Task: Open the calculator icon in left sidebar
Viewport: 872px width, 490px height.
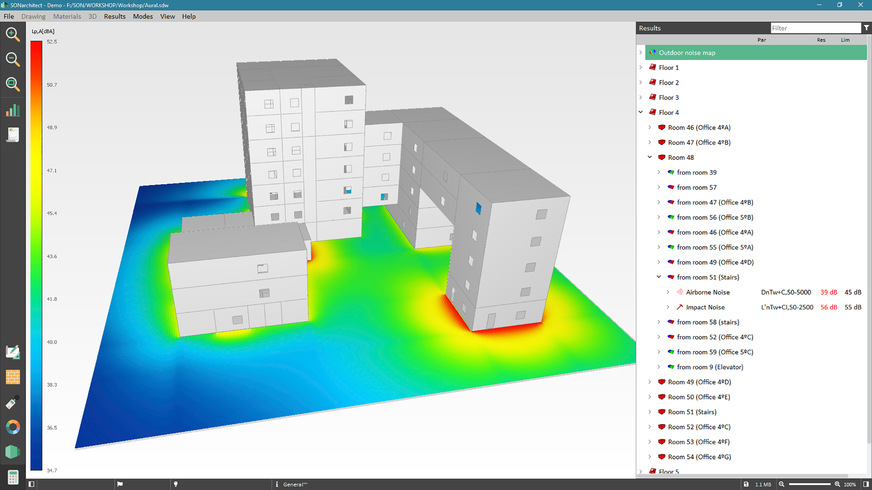Action: [13, 479]
